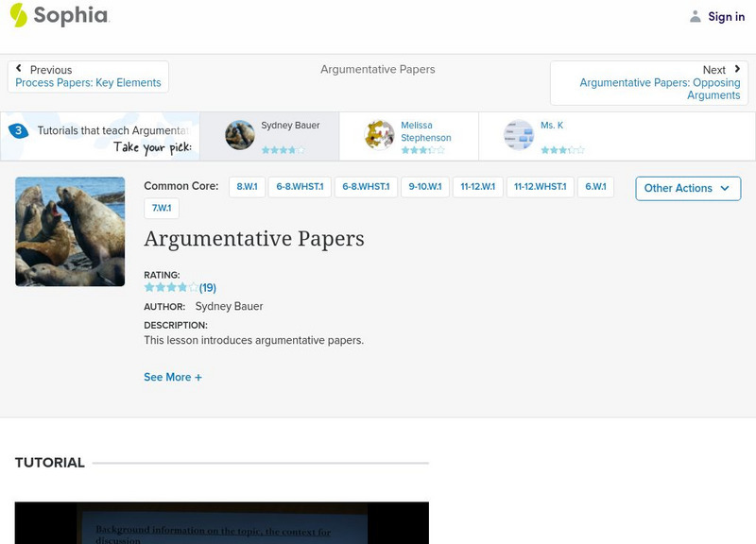
Task: Click the Sophia logo
Action: point(60,15)
